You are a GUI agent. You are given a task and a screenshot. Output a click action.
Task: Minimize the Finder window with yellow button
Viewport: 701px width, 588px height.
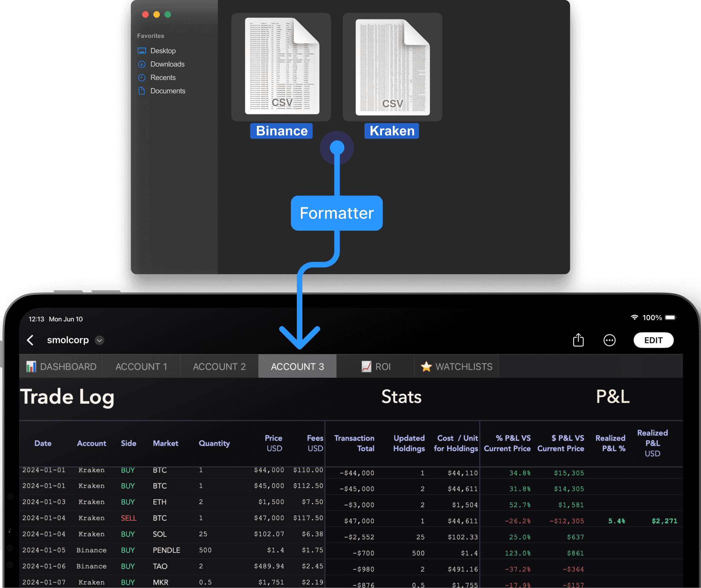(x=157, y=14)
